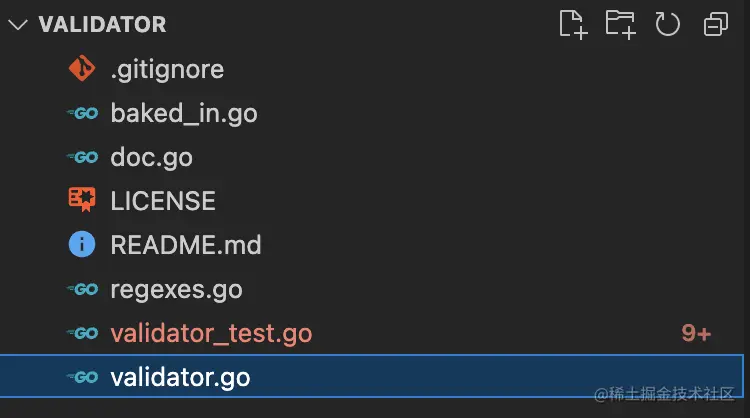The width and height of the screenshot is (750, 418).
Task: Open the LICENSE file
Action: point(163,200)
